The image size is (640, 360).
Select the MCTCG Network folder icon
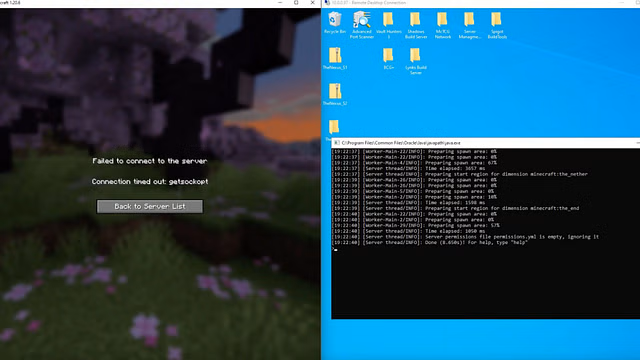pos(442,25)
